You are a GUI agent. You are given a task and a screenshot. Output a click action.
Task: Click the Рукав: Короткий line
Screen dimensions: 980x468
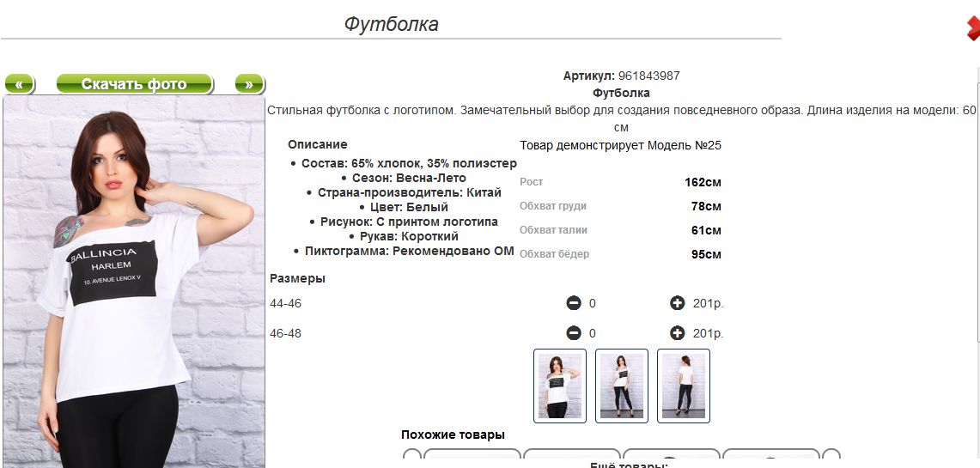click(x=409, y=237)
